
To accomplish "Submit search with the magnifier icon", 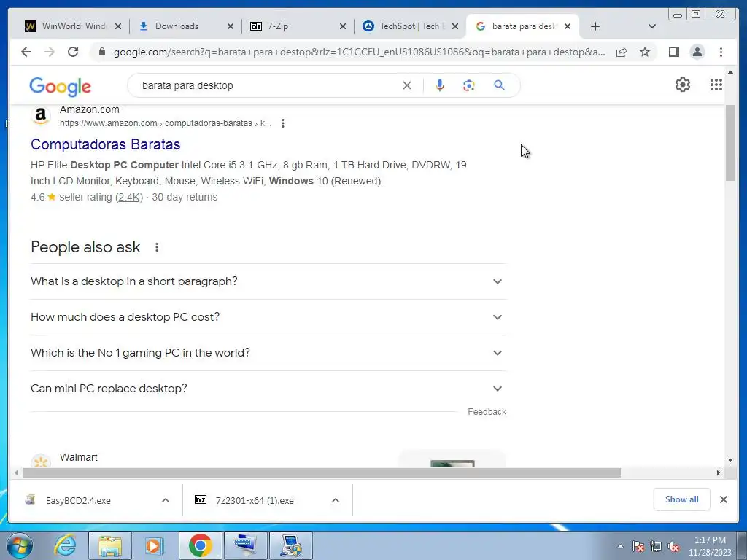I will [499, 85].
